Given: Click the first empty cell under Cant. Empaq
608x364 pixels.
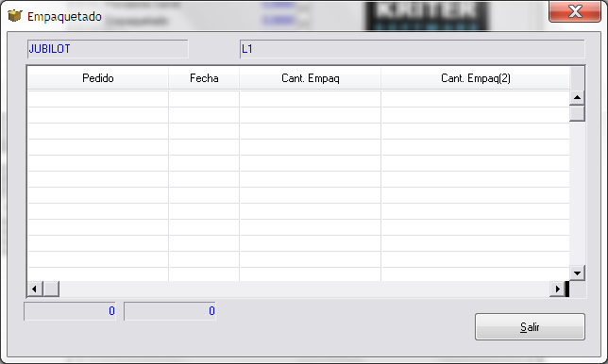Looking at the screenshot, I should (x=311, y=99).
